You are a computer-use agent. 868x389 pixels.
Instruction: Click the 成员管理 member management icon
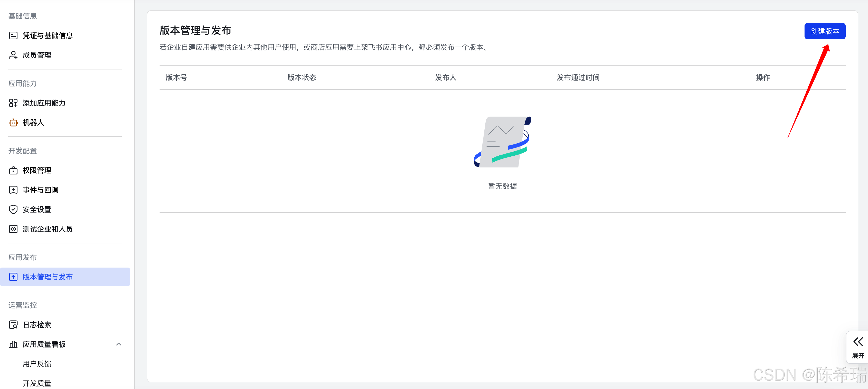(13, 55)
